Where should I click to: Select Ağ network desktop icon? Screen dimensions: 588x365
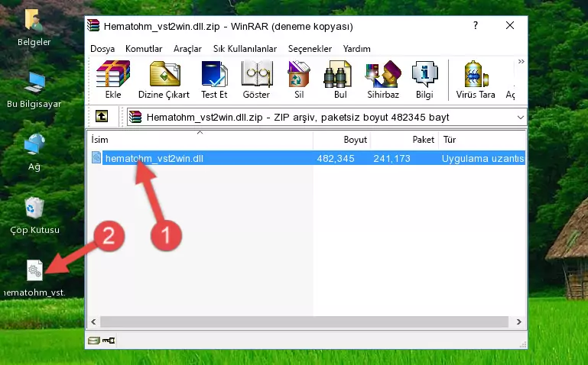[x=34, y=153]
